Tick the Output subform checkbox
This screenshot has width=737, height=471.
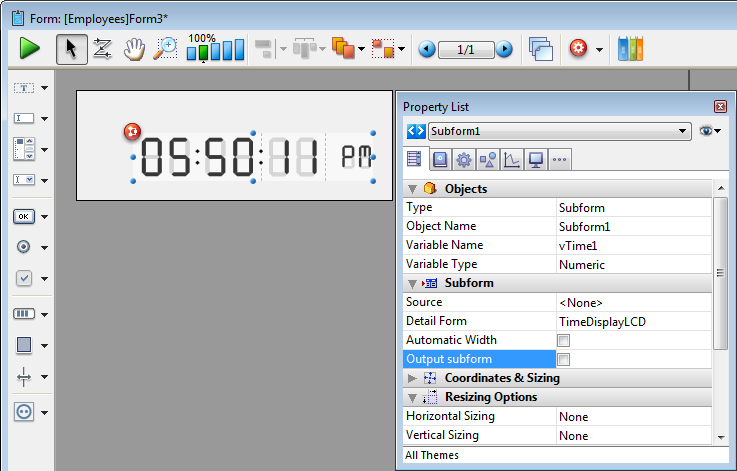click(563, 359)
